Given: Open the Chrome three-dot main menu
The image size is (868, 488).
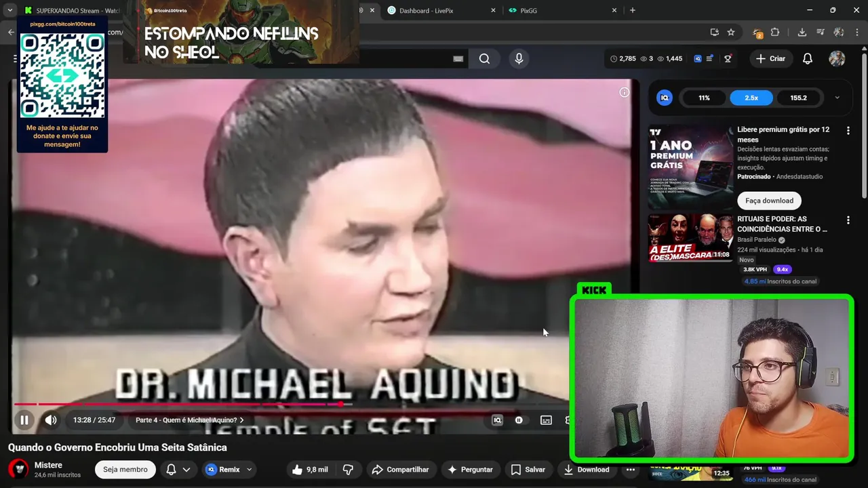Looking at the screenshot, I should click(x=857, y=32).
